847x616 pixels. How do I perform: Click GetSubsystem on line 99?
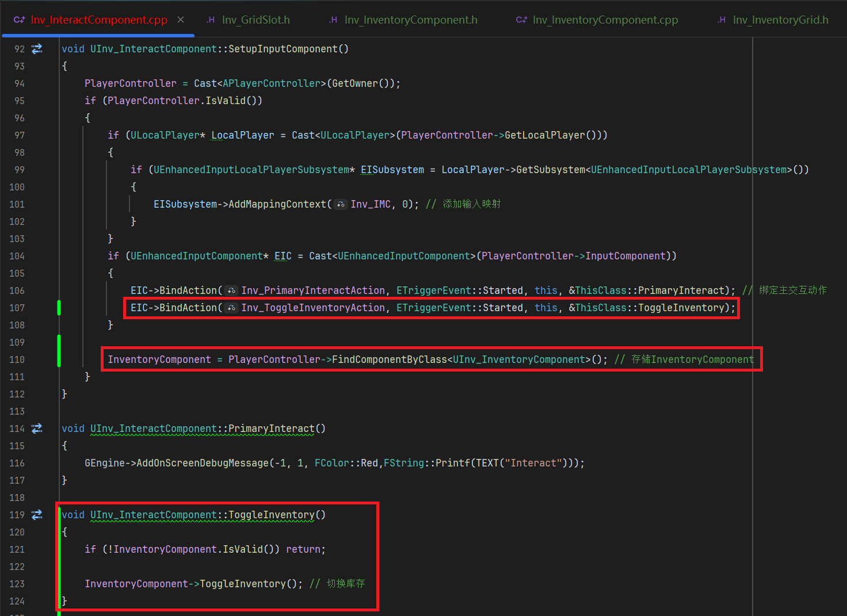551,170
